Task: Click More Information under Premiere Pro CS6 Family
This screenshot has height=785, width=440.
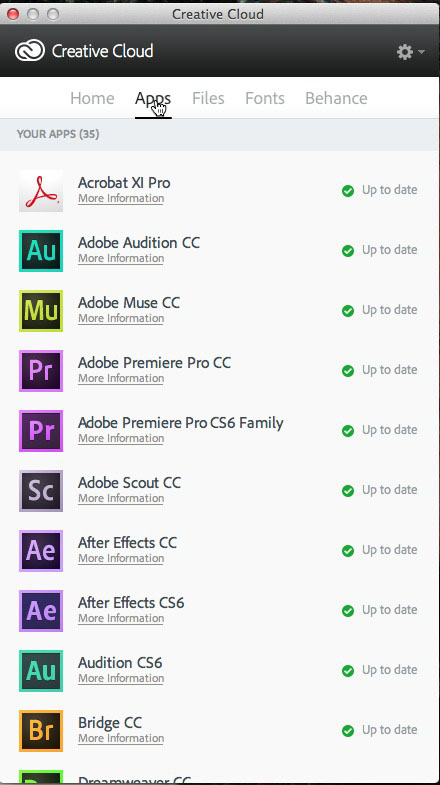Action: click(121, 438)
